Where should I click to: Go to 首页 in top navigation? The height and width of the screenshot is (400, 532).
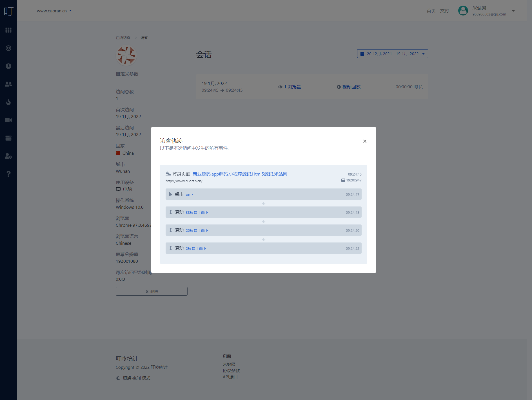(431, 11)
